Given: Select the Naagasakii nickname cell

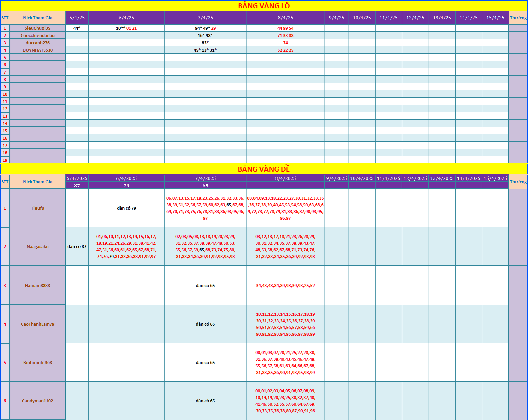Looking at the screenshot, I should click(x=37, y=246).
